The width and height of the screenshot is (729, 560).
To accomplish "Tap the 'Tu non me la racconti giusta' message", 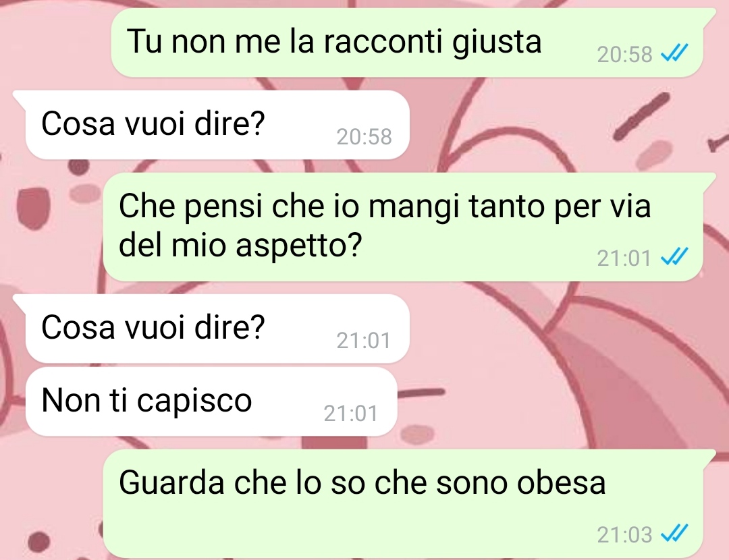I will click(407, 43).
